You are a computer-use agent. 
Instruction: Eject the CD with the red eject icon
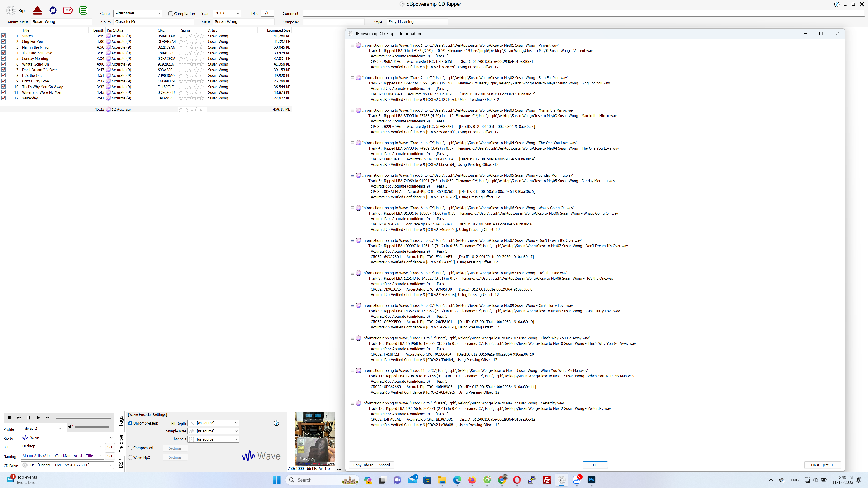tap(37, 10)
